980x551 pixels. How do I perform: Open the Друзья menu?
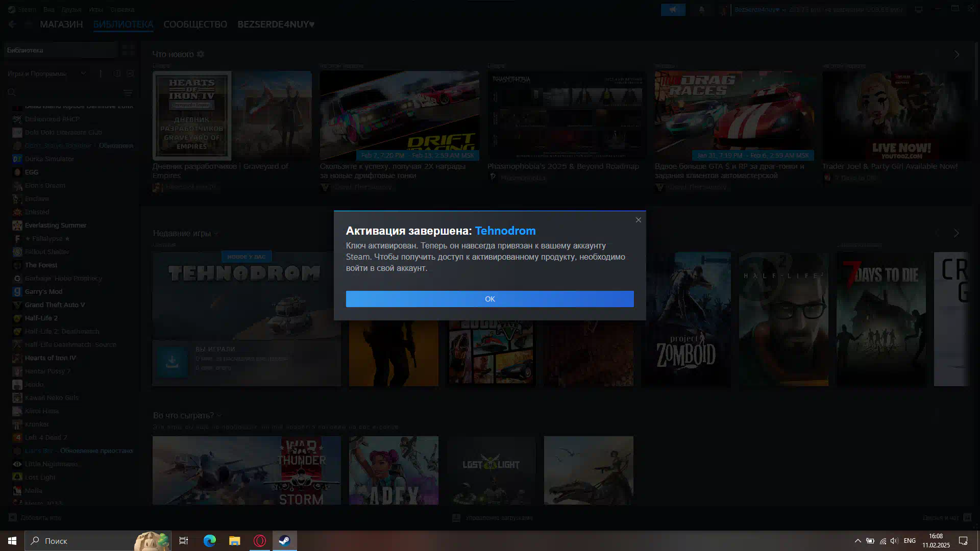click(71, 9)
